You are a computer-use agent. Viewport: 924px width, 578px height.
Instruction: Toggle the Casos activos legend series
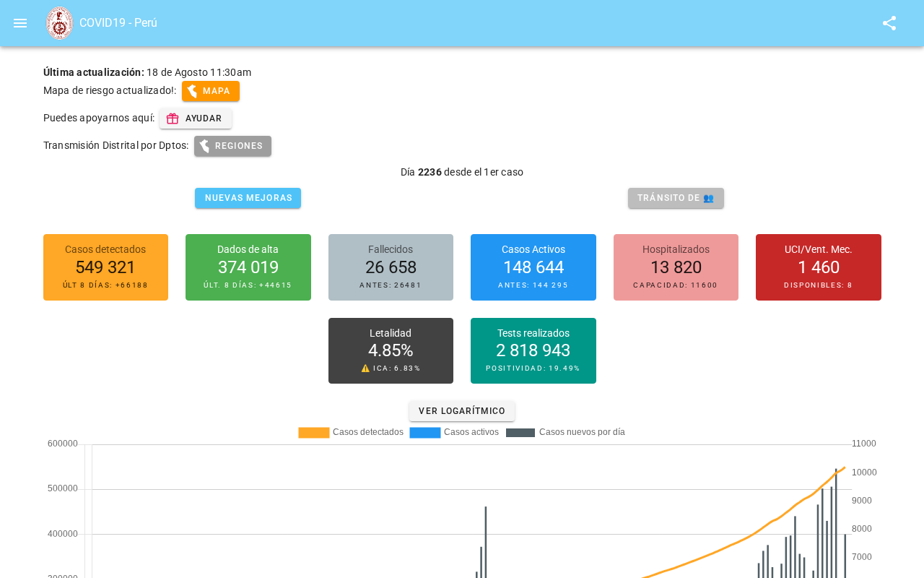tap(454, 432)
